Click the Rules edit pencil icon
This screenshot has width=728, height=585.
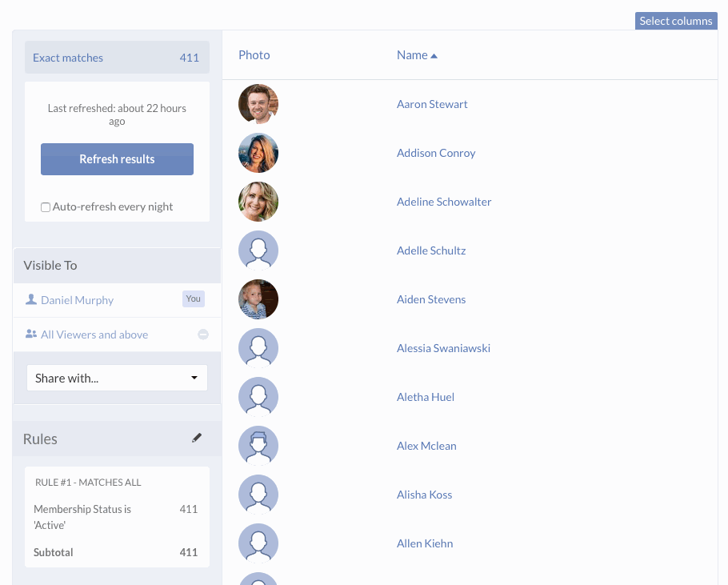pos(197,438)
